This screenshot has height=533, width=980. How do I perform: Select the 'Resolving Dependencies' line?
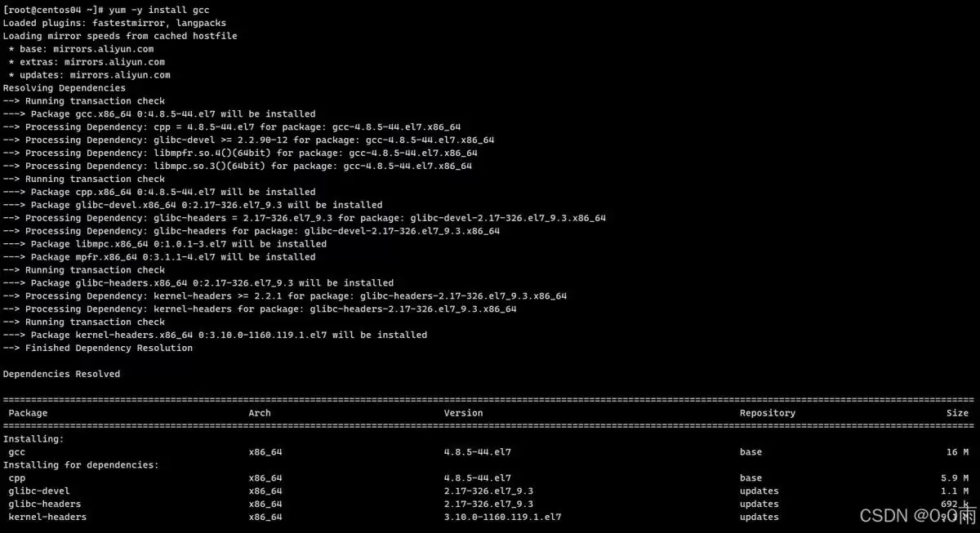(x=65, y=88)
